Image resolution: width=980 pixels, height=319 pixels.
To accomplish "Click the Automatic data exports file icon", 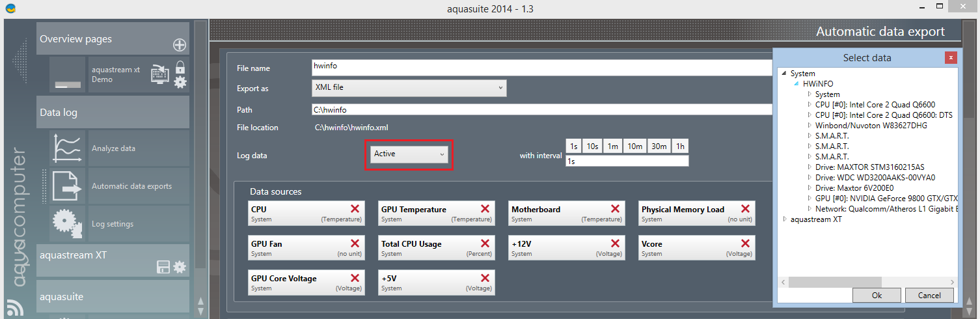I will coord(68,186).
